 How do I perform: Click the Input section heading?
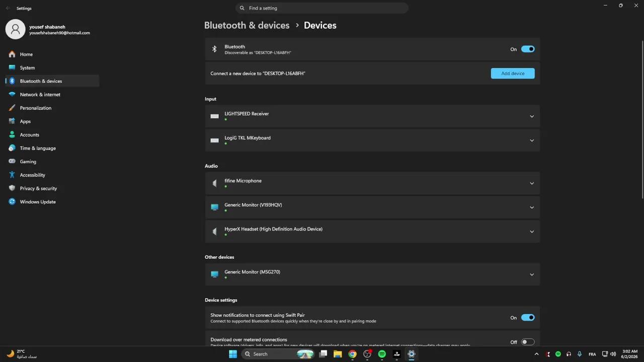[x=210, y=99]
